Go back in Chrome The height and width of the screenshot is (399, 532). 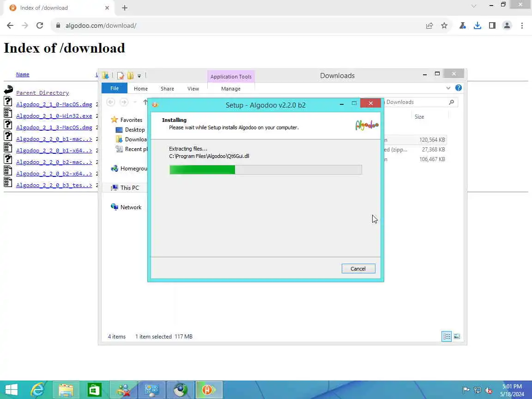(x=10, y=25)
